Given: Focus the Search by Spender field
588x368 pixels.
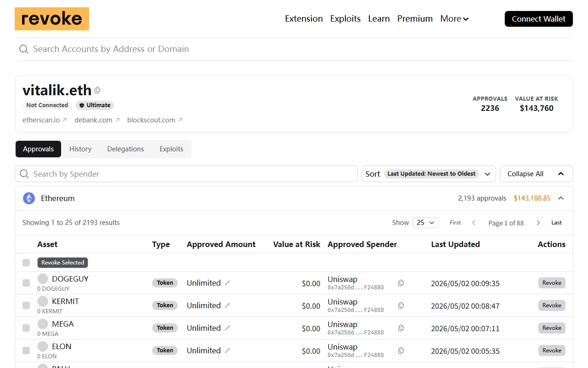Looking at the screenshot, I should [186, 174].
